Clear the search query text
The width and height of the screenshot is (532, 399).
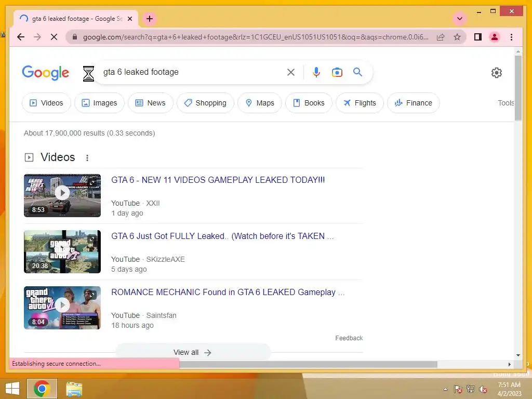pyautogui.click(x=291, y=72)
